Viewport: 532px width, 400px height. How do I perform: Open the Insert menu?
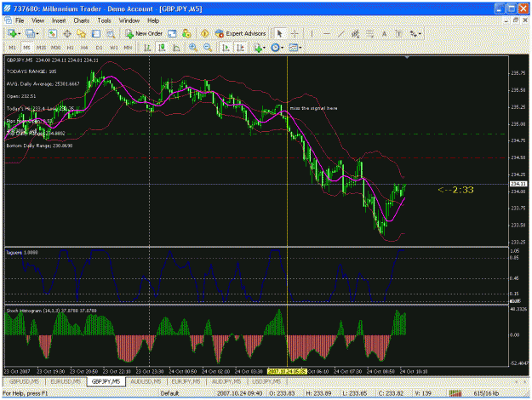tap(59, 20)
